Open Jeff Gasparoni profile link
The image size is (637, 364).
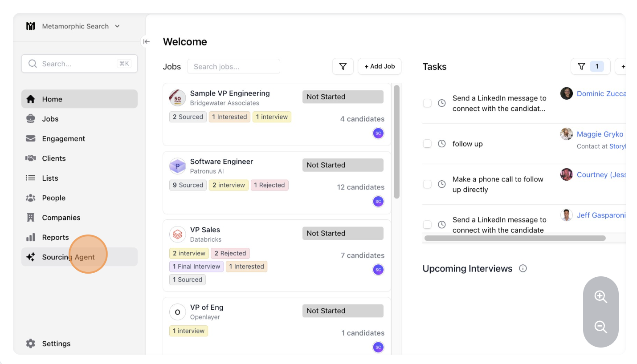pos(601,215)
